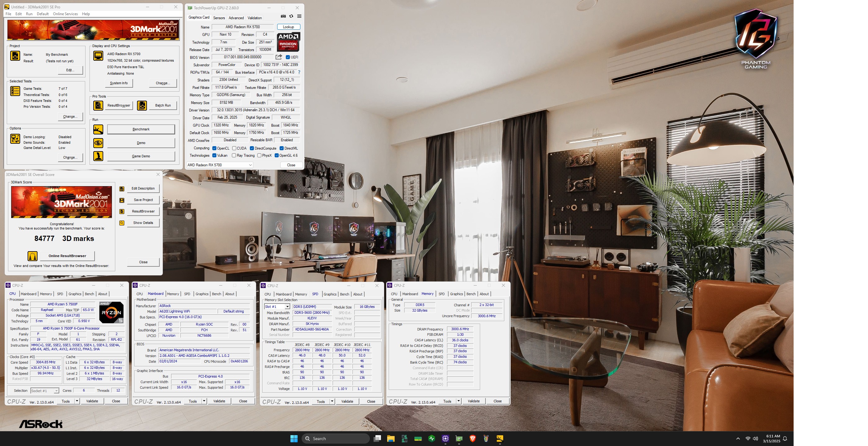Toggle the OpenGL 4.6 checkbox
Screen dimensions: 868x446
pos(277,155)
